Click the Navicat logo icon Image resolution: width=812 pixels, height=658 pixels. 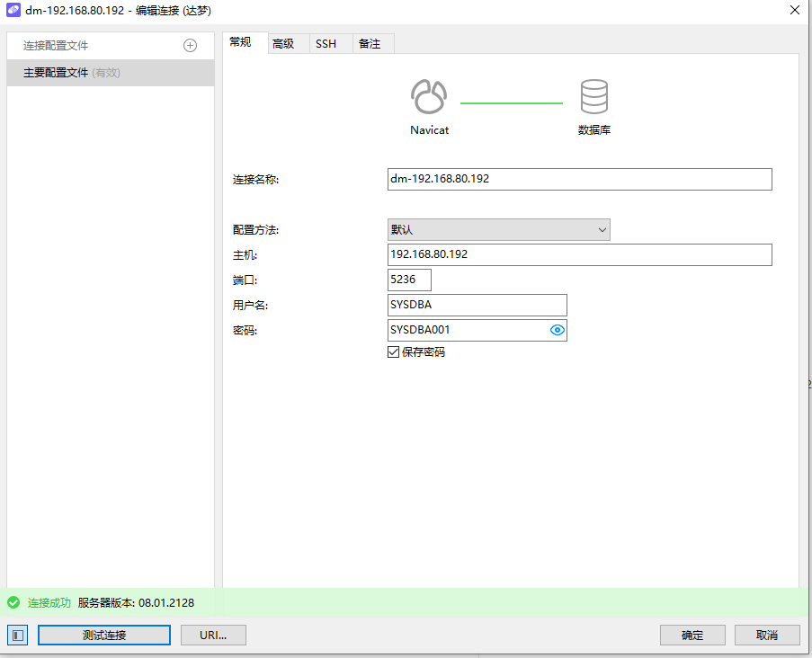click(429, 95)
